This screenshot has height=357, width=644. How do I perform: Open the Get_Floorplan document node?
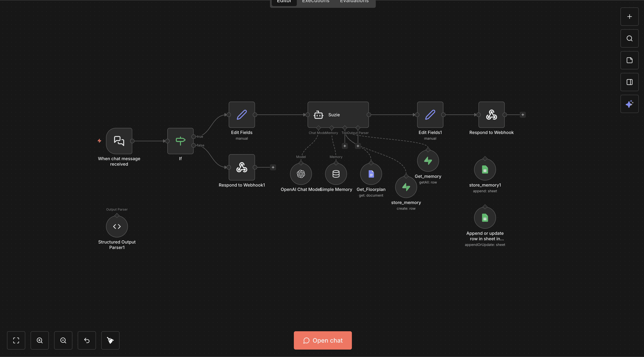coord(371,174)
